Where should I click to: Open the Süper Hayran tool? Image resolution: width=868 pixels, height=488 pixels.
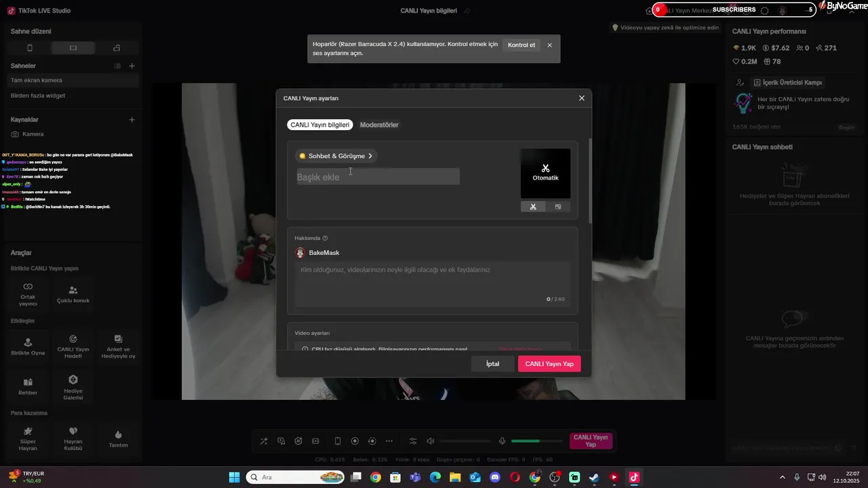(28, 439)
